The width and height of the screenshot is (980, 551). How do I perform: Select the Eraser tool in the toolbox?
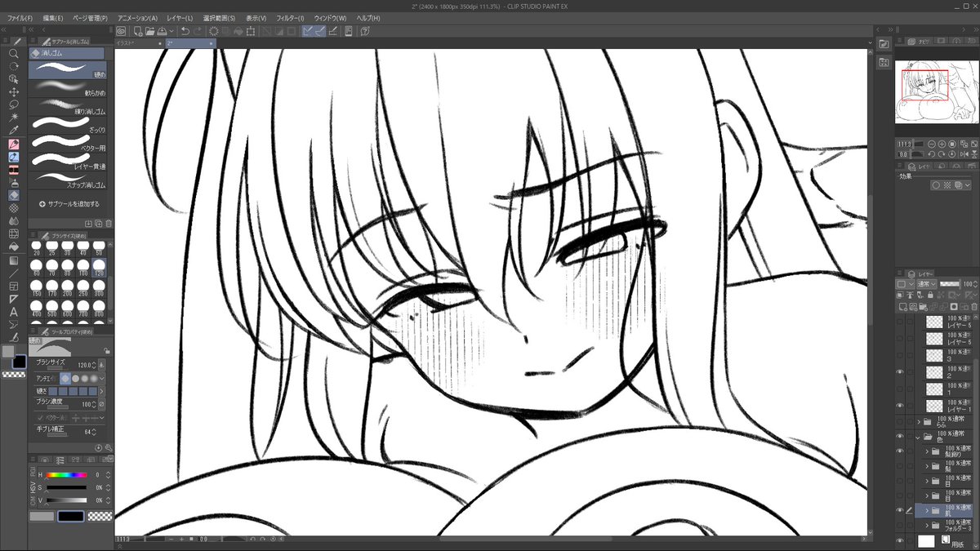click(x=14, y=195)
